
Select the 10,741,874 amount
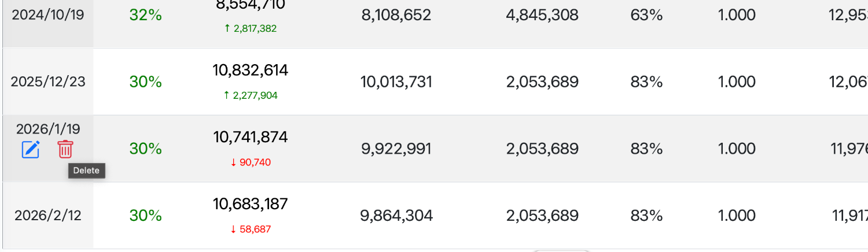[x=250, y=138]
